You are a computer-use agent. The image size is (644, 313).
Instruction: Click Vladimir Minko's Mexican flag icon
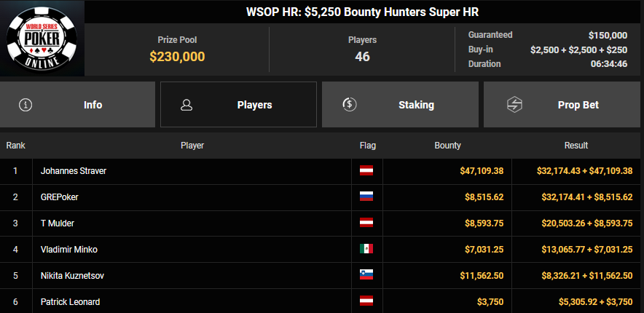(366, 249)
